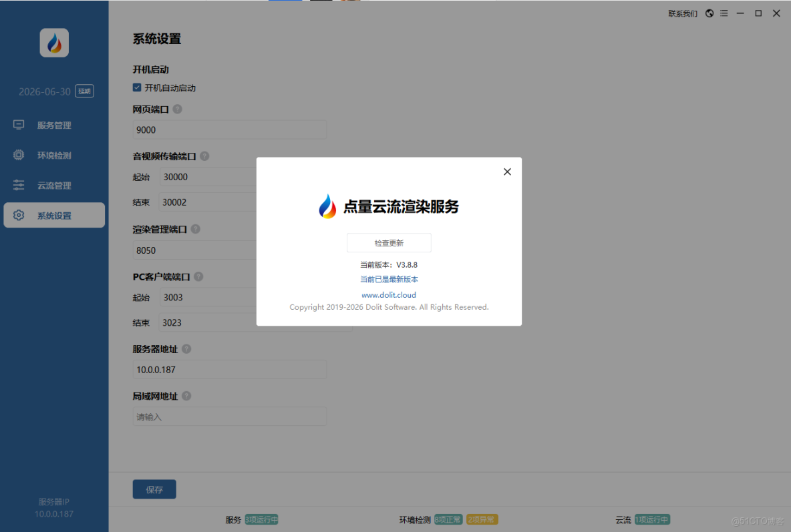The image size is (791, 532).
Task: Switch to the 云流管理 sidebar entry
Action: tap(53, 185)
